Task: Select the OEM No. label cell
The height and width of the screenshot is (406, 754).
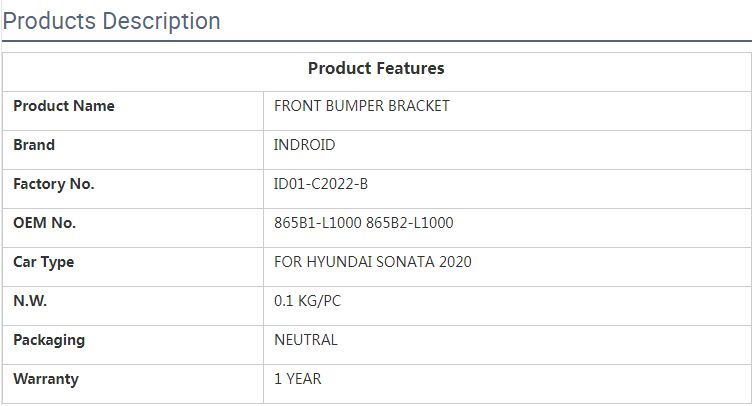Action: point(45,223)
